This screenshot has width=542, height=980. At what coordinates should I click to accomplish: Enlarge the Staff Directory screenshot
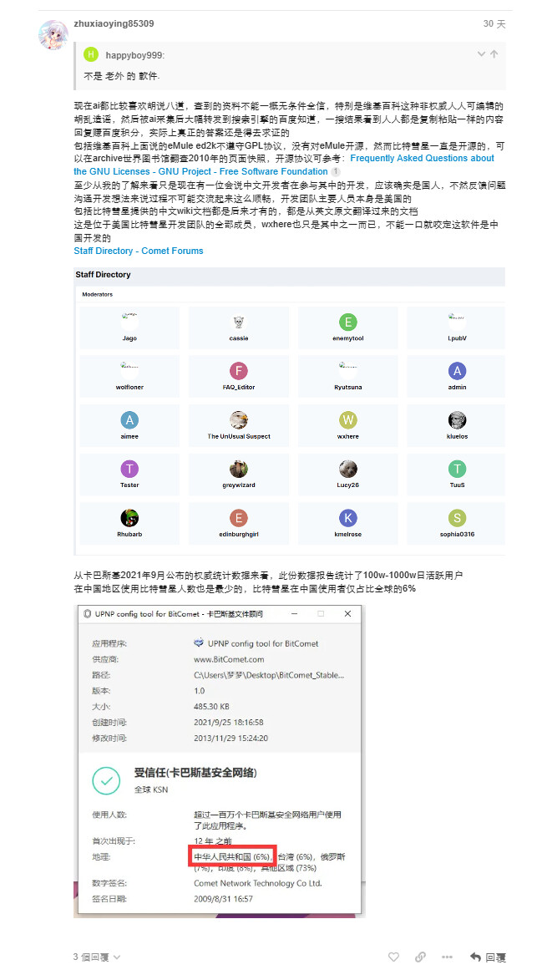click(289, 409)
